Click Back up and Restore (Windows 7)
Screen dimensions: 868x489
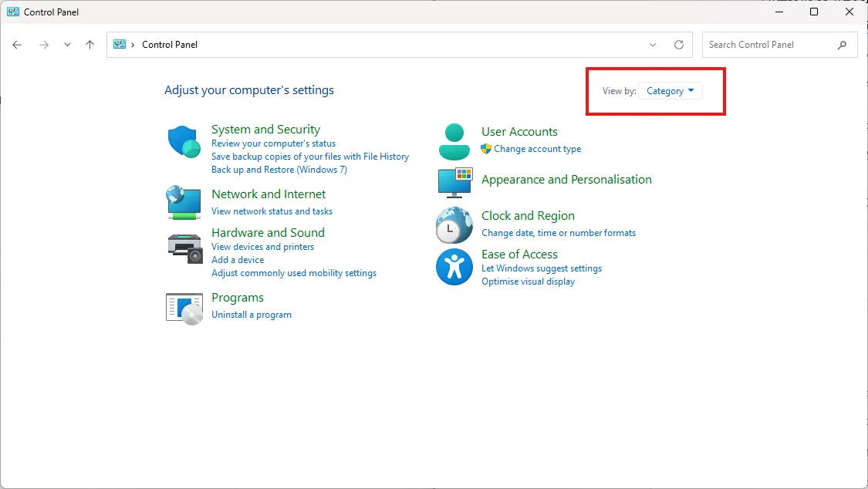(x=279, y=170)
